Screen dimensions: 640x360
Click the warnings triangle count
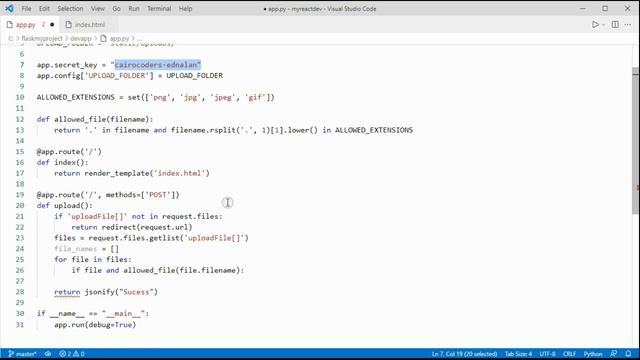(x=79, y=354)
